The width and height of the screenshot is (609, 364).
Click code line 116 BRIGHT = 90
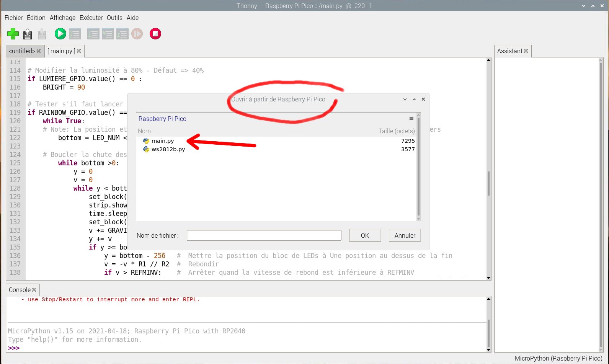pos(64,87)
